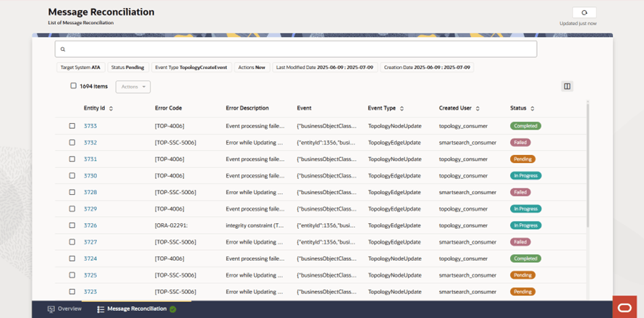Viewport: 644px width, 318px height.
Task: Tick checkbox for entity 3726 row
Action: pyautogui.click(x=72, y=225)
